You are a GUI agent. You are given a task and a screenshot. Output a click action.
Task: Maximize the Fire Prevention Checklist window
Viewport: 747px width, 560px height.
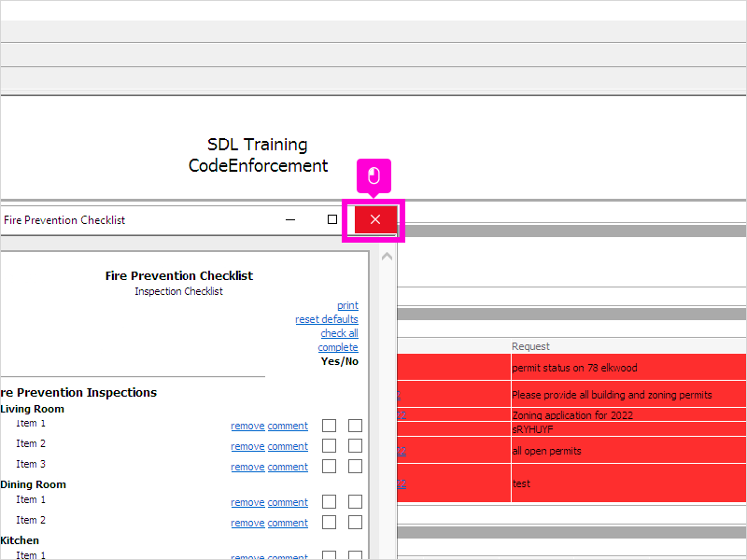(x=332, y=219)
